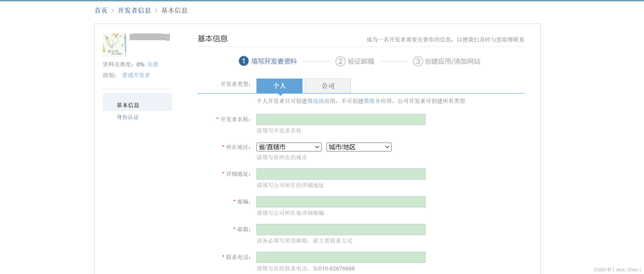Click the 资料完善度 0% text
Screen dimensions: 644x274
(124, 64)
